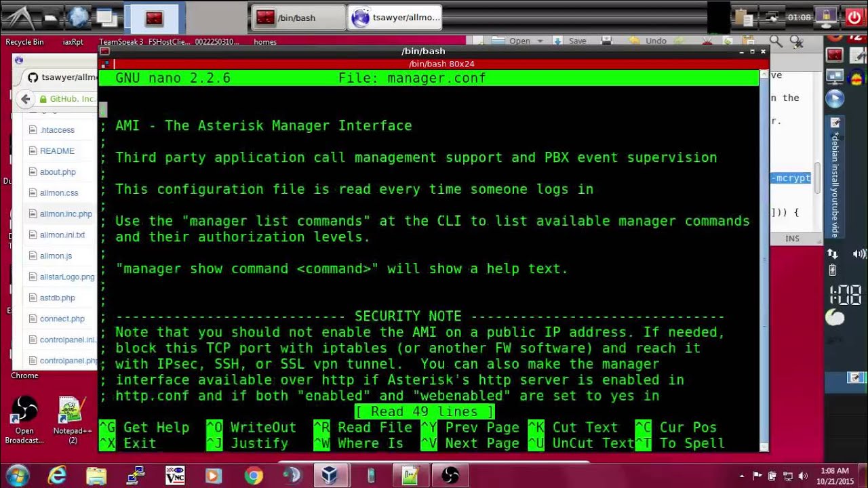Open astdb.php in GitHub file list
Screen dimensions: 868x488
(58, 298)
